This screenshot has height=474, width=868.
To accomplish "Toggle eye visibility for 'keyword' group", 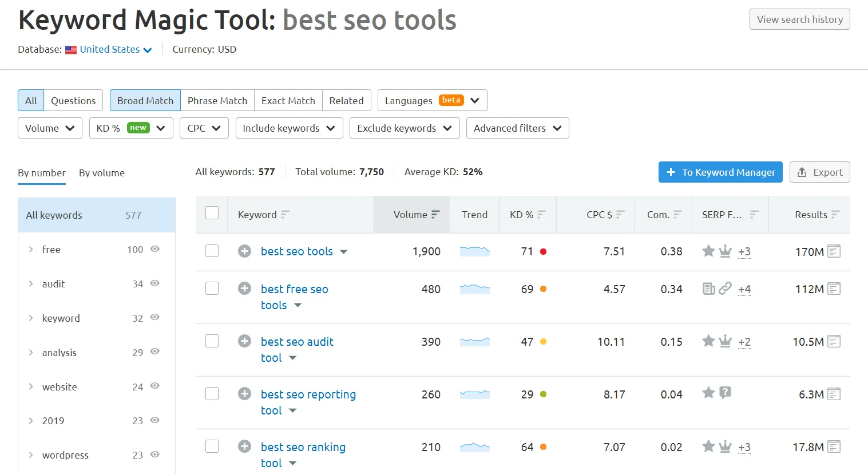I will coord(154,317).
